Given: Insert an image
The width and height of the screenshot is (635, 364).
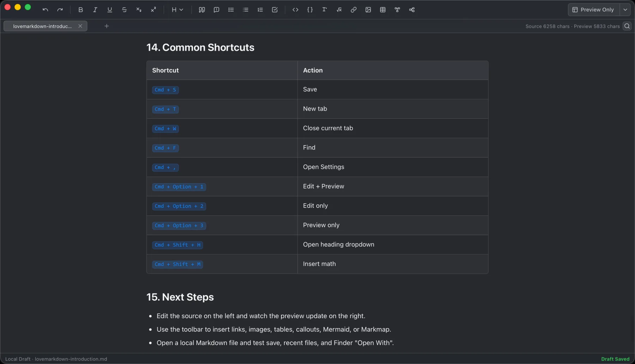Looking at the screenshot, I should (x=368, y=10).
